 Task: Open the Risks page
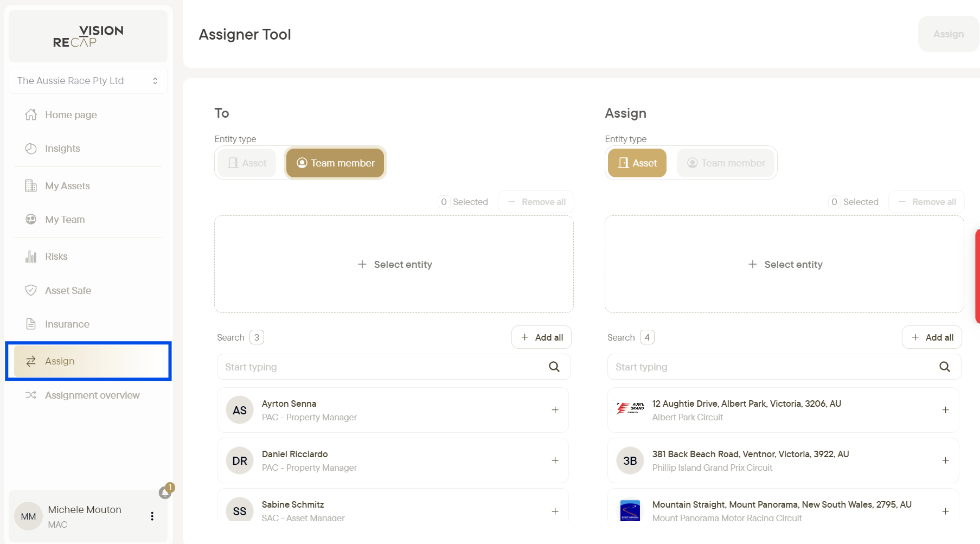[88, 257]
